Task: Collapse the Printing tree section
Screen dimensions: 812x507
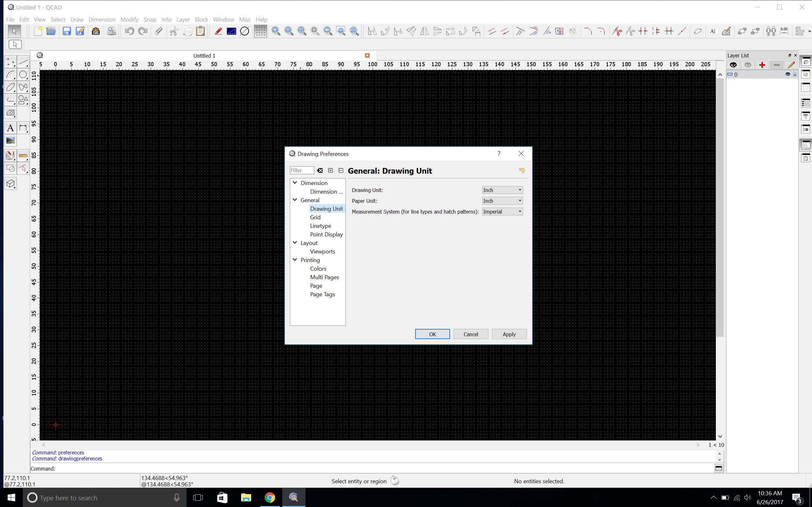Action: (295, 260)
